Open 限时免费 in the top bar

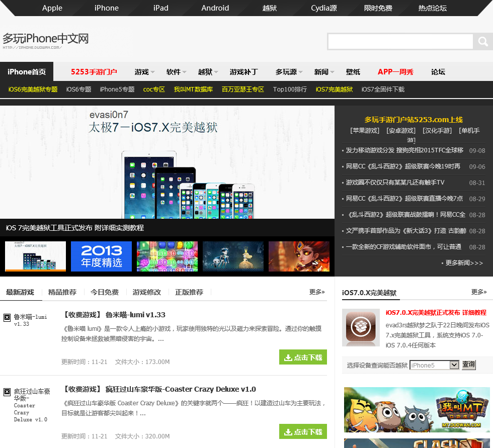point(378,8)
